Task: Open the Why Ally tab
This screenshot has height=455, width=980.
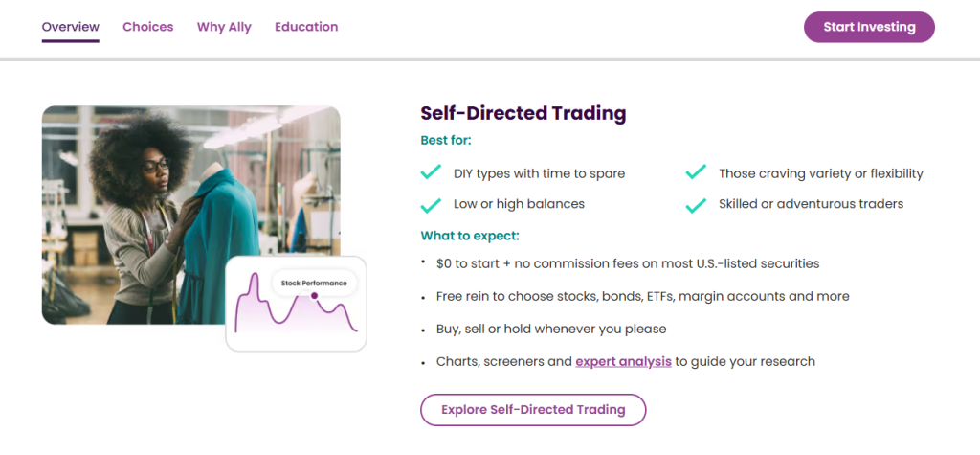Action: (224, 27)
